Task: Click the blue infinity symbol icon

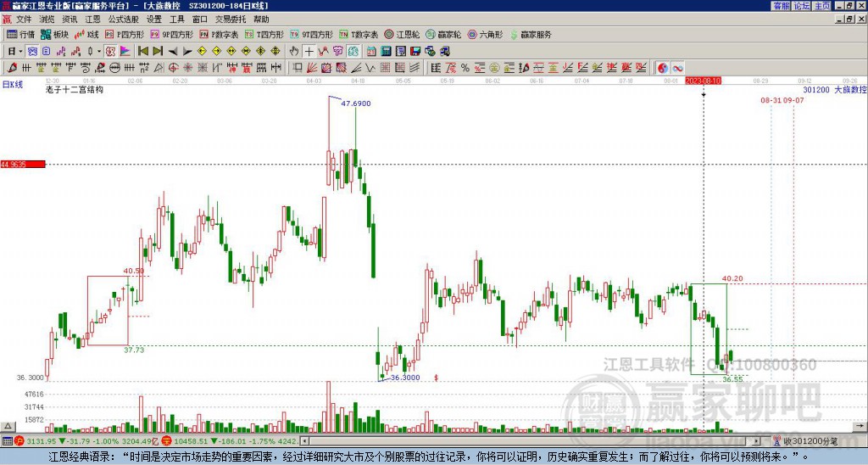Action: (677, 68)
